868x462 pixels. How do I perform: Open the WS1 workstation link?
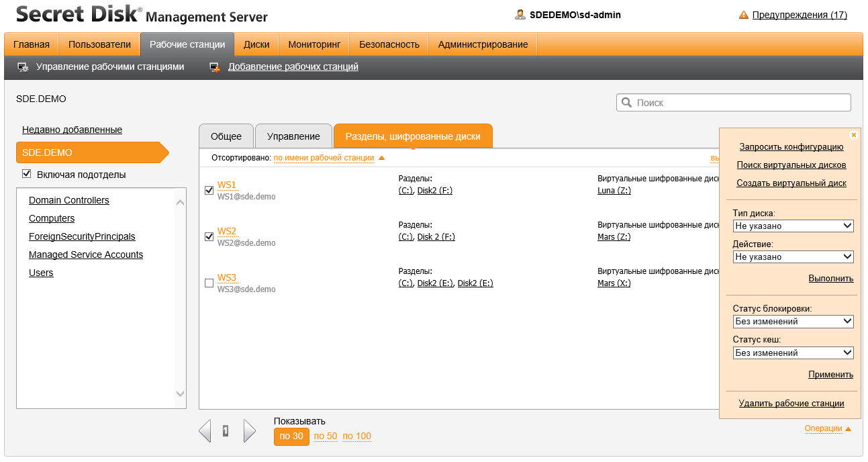[227, 185]
